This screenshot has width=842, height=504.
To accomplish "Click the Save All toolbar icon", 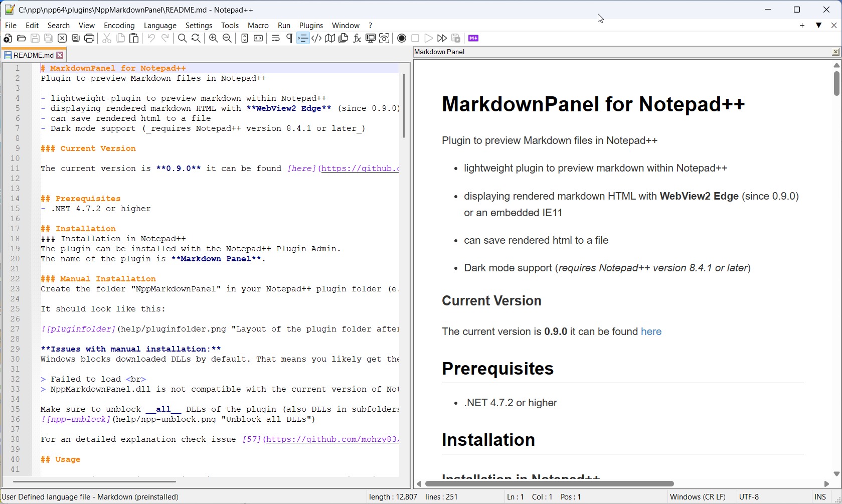I will click(x=49, y=38).
